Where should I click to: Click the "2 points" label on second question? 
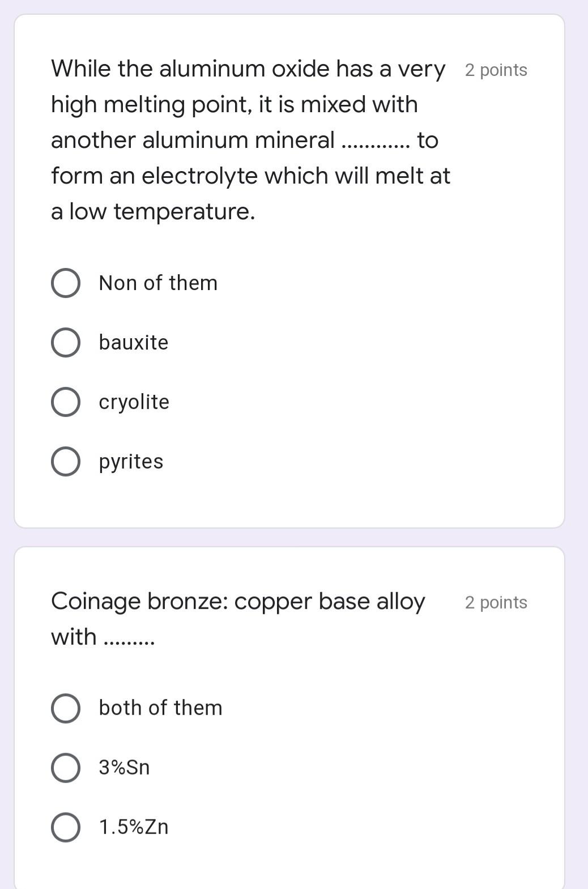(496, 602)
